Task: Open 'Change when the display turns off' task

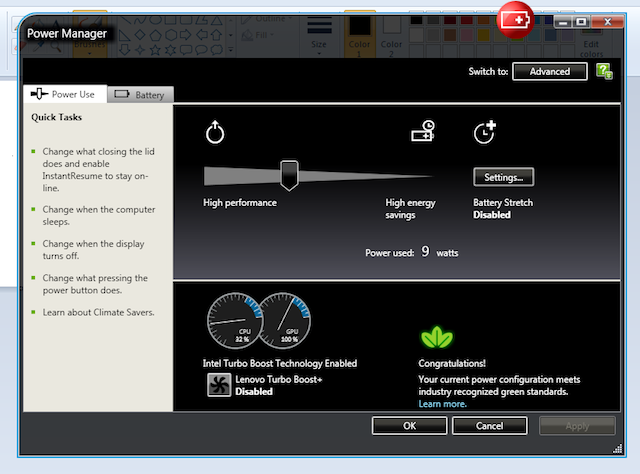Action: point(93,250)
